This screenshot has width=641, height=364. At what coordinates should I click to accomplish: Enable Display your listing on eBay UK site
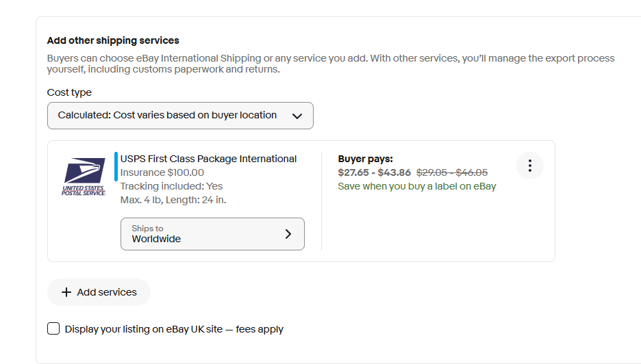[53, 328]
